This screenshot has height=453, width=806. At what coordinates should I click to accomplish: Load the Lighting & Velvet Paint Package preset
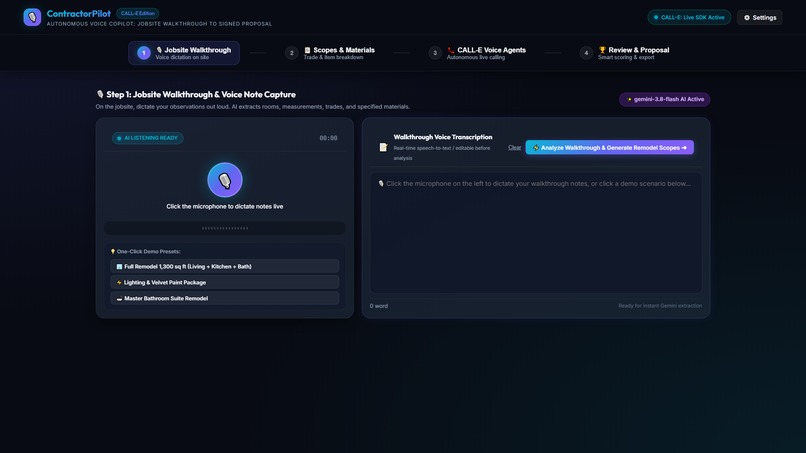(x=225, y=282)
